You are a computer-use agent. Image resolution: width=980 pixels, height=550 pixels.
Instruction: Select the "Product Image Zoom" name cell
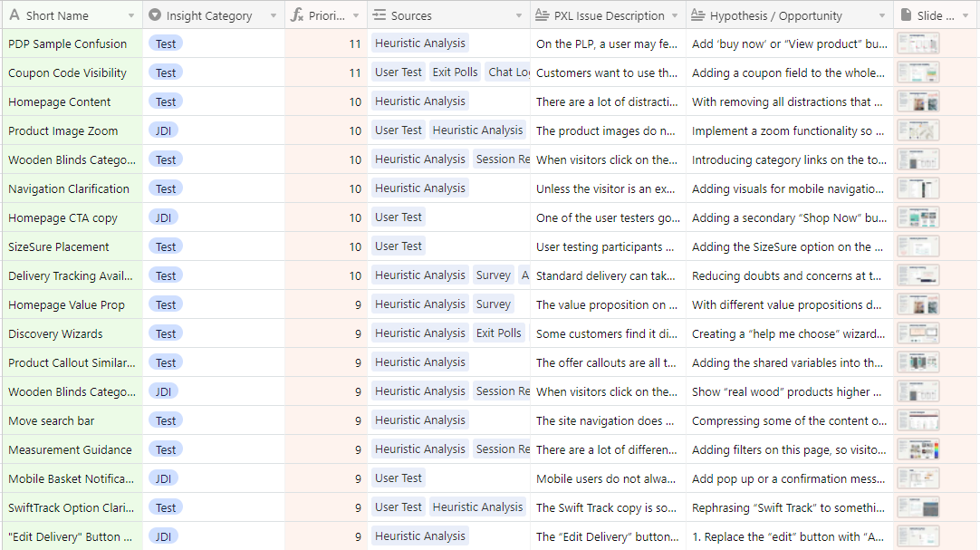72,130
